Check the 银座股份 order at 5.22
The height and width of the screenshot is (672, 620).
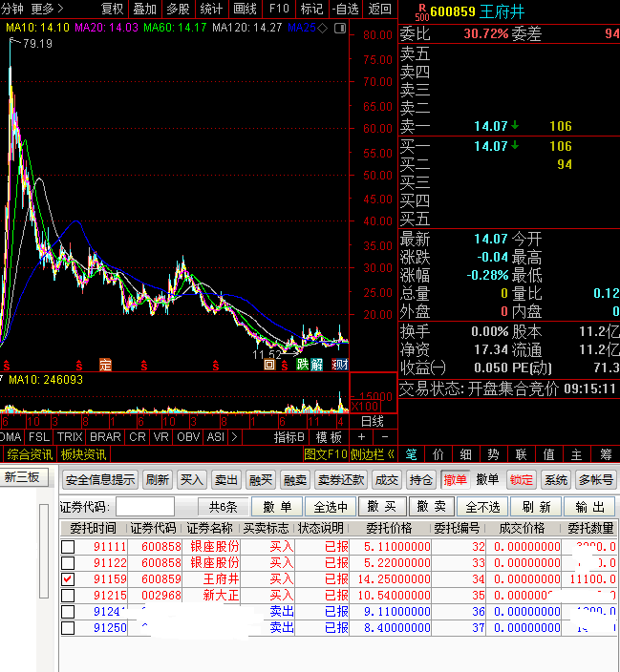coord(68,563)
